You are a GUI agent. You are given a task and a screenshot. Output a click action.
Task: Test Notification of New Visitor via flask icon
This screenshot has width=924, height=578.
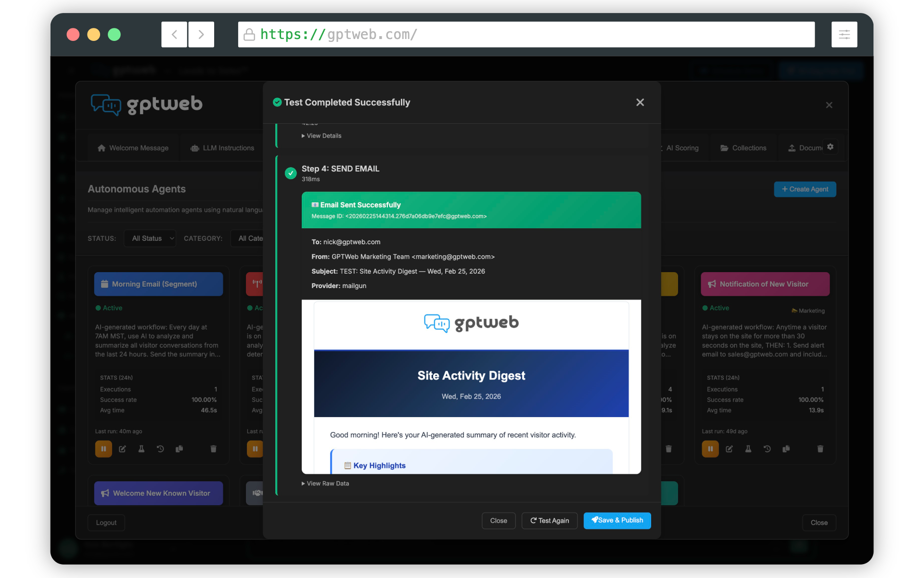748,449
